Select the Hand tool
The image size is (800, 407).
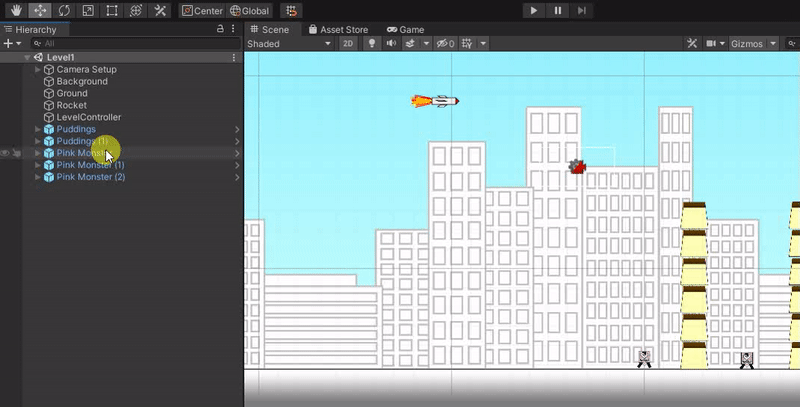(17, 10)
